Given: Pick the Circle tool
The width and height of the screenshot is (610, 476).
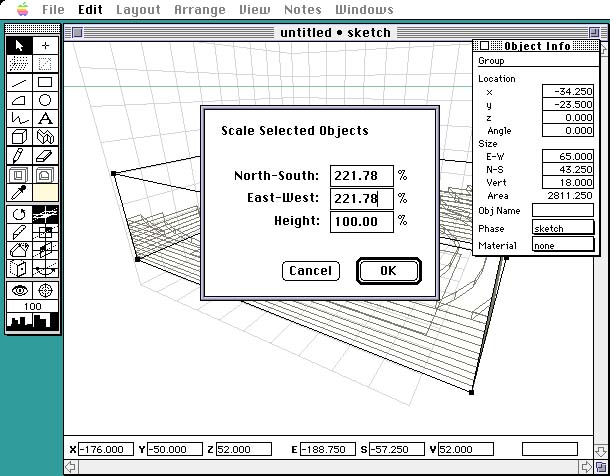Looking at the screenshot, I should click(45, 100).
